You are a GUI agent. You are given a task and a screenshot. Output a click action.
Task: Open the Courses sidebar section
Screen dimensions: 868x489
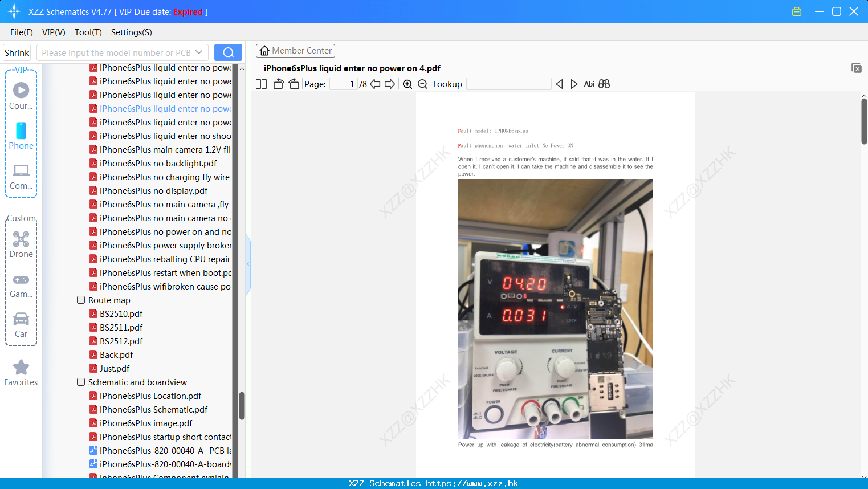tap(21, 96)
